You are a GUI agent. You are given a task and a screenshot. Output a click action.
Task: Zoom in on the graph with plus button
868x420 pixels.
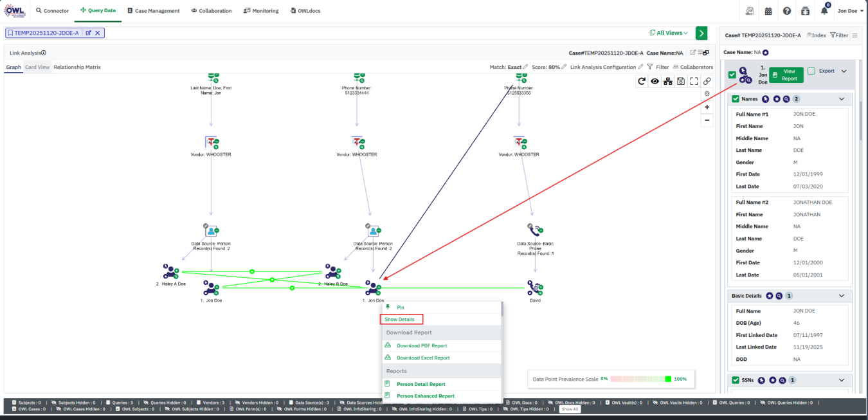point(707,107)
